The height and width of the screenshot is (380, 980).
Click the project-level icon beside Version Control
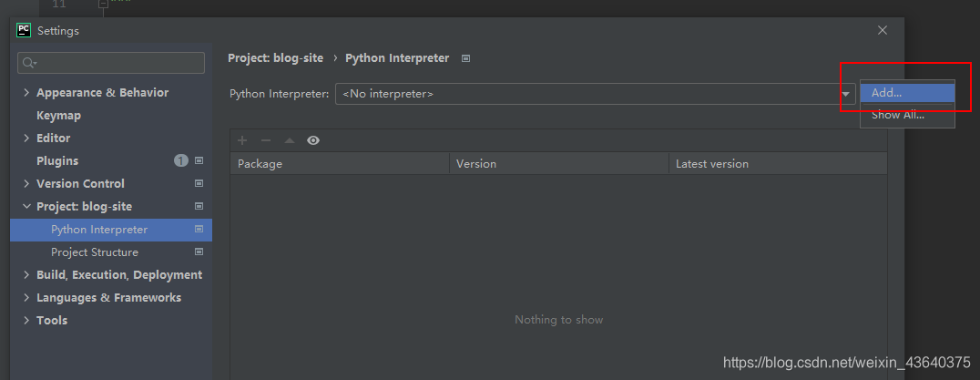pos(199,184)
